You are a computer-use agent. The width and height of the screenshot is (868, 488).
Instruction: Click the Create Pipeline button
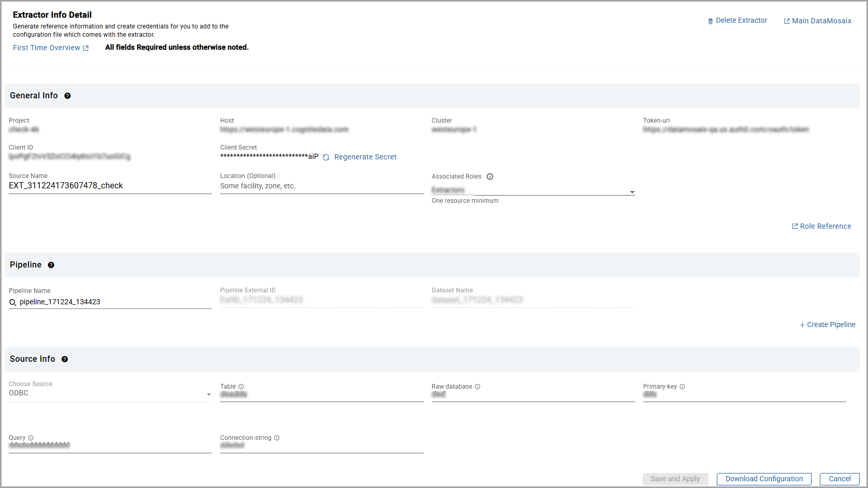point(827,324)
